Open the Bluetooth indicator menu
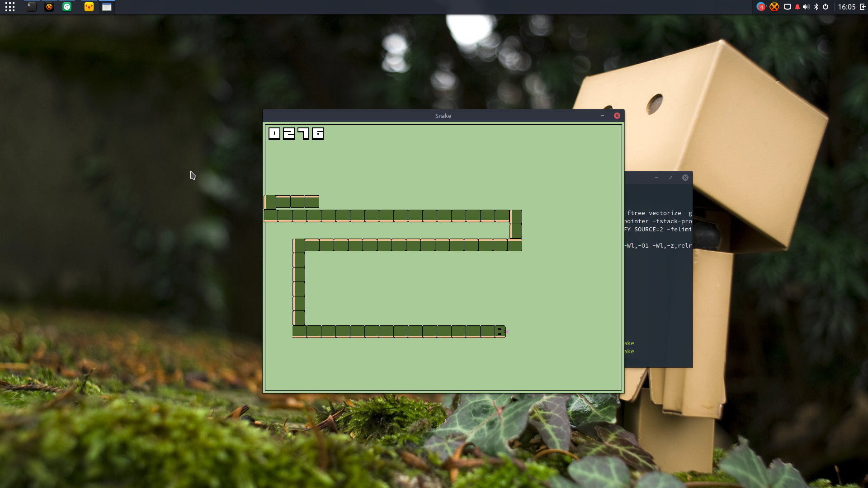The image size is (868, 488). [816, 7]
